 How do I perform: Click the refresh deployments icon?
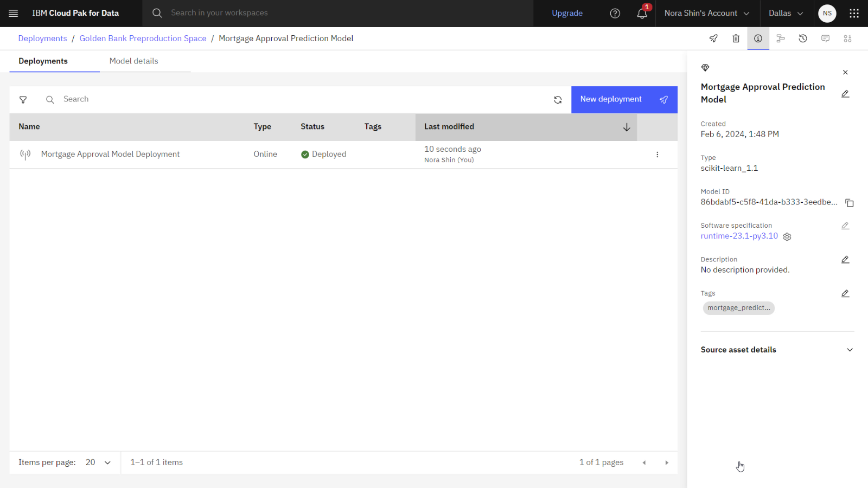pos(558,100)
